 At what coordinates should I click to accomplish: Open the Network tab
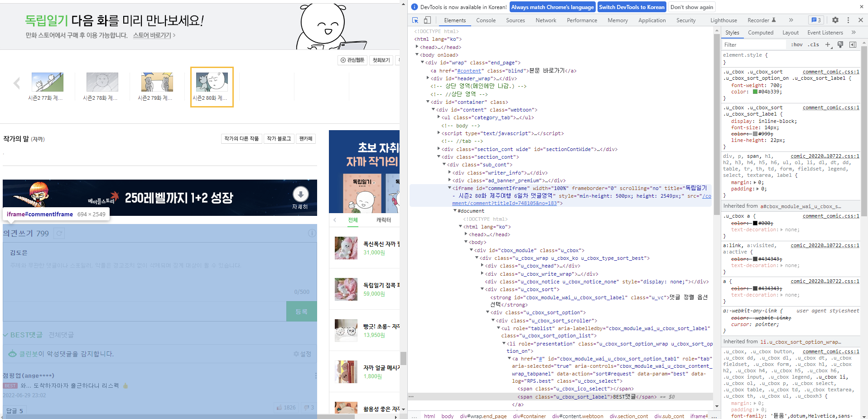(x=546, y=20)
